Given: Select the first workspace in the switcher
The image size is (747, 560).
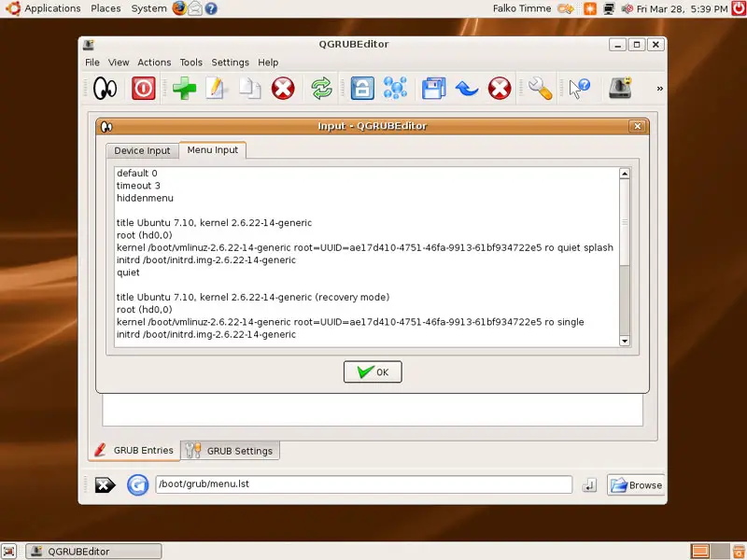Looking at the screenshot, I should [x=700, y=552].
